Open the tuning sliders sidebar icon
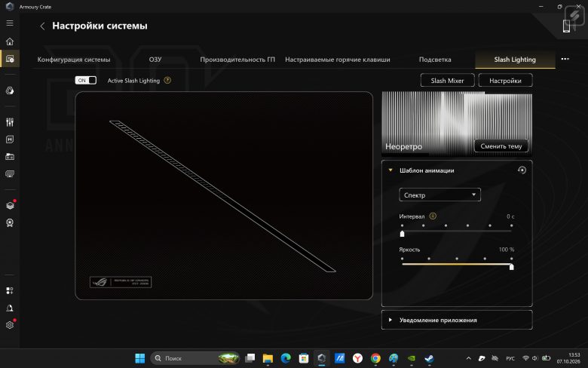The height and width of the screenshot is (368, 588). [10, 122]
